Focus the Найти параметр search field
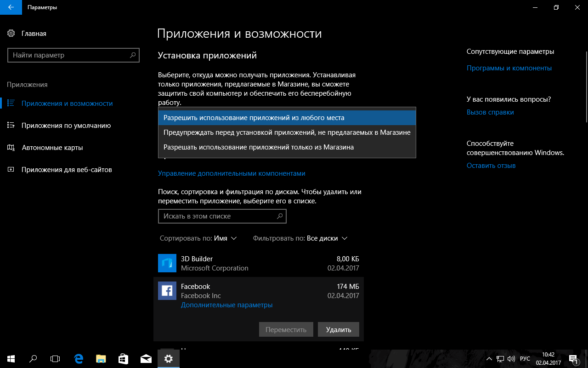The height and width of the screenshot is (368, 588). point(73,55)
